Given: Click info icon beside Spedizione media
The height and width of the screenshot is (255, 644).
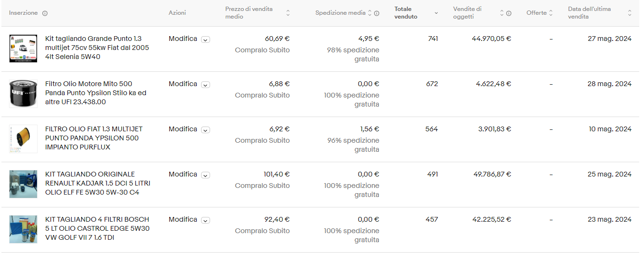Looking at the screenshot, I should [376, 13].
